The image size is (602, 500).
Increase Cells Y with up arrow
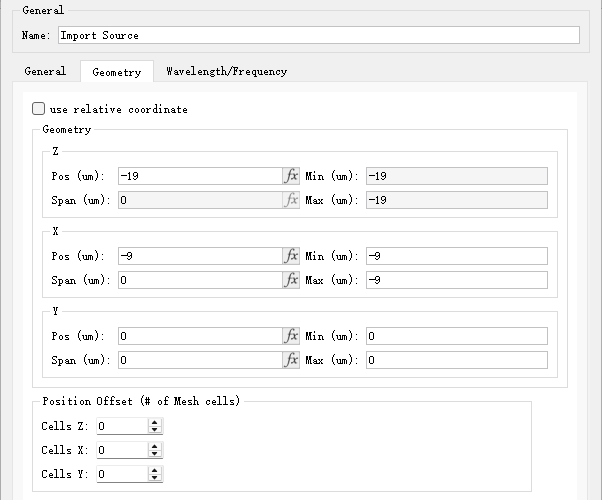pos(154,470)
